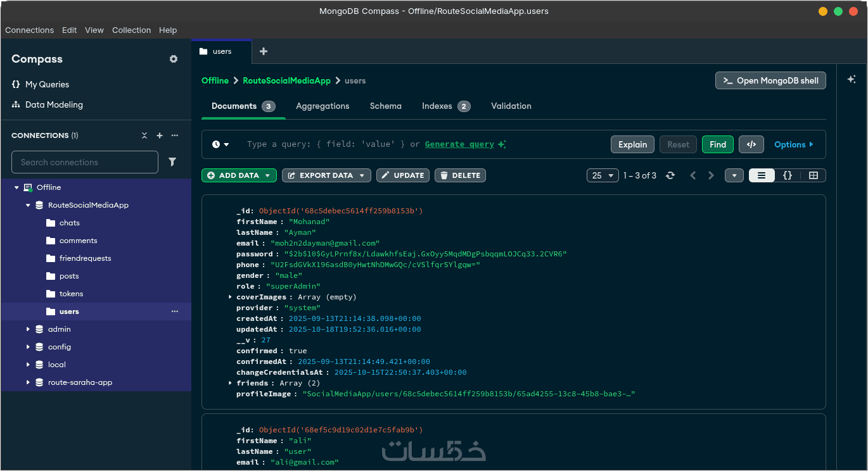The image size is (868, 471).
Task: Open the comments collection
Action: (x=79, y=241)
